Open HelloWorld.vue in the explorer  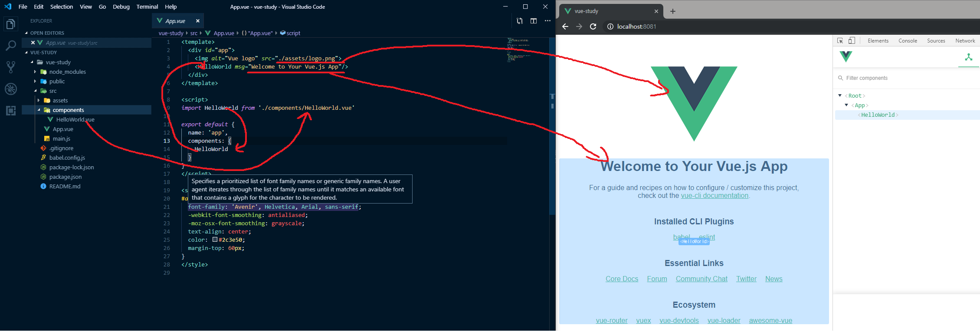pyautogui.click(x=75, y=119)
